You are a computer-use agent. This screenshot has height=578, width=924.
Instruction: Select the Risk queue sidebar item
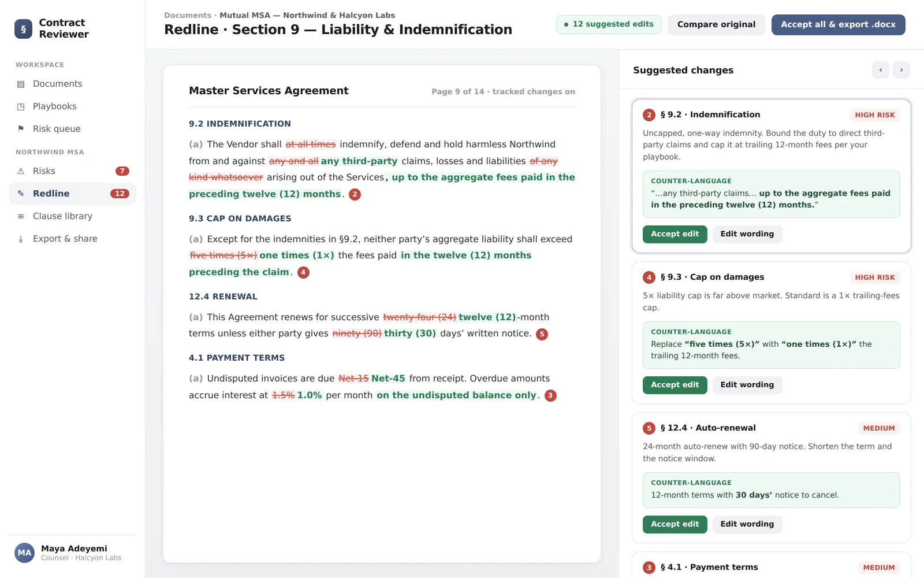pos(72,129)
